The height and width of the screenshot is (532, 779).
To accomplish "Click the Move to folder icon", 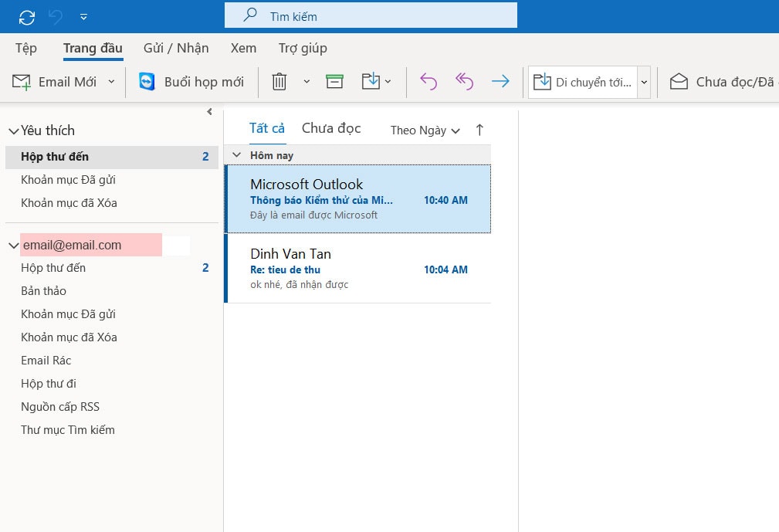I will pyautogui.click(x=371, y=82).
